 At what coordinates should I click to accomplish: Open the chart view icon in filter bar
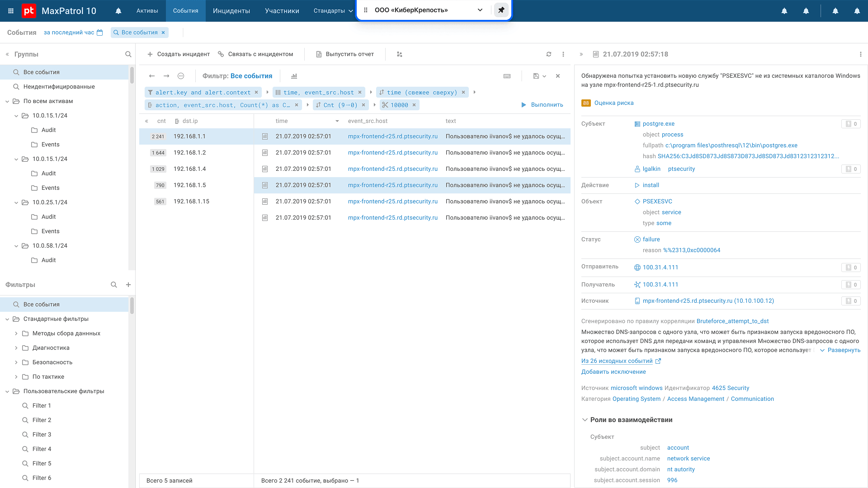pos(294,76)
